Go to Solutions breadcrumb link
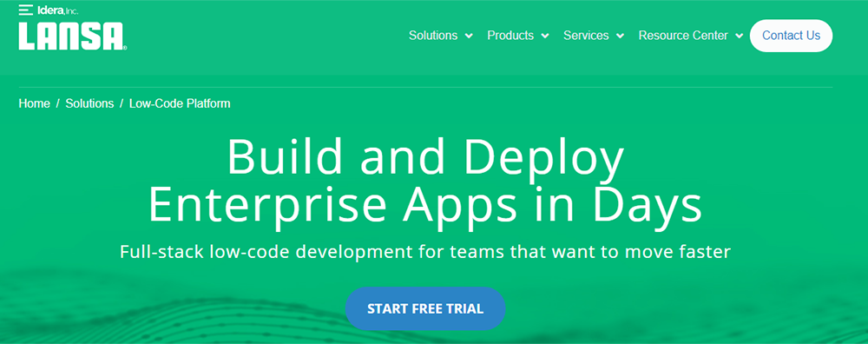The height and width of the screenshot is (344, 868). point(89,103)
